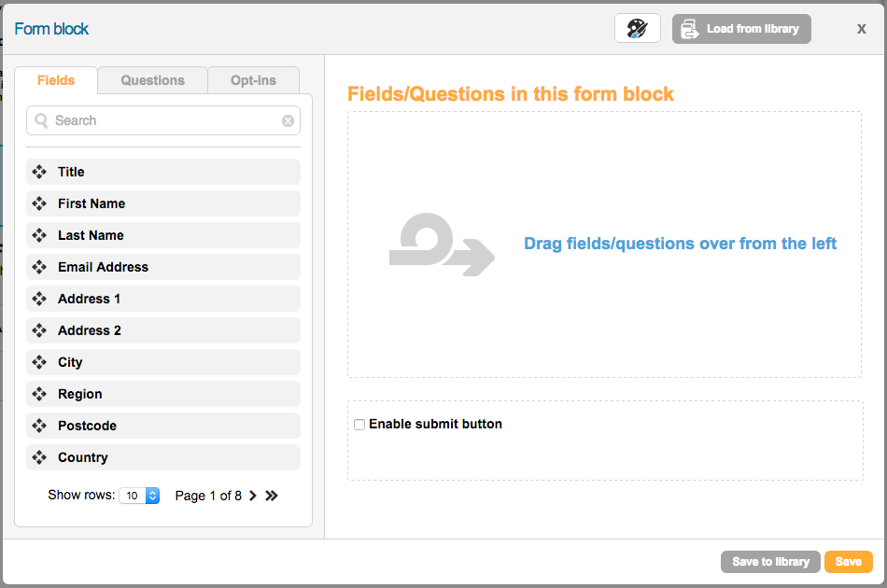Click the move icon beside First Name
This screenshot has width=887, height=588.
(39, 203)
